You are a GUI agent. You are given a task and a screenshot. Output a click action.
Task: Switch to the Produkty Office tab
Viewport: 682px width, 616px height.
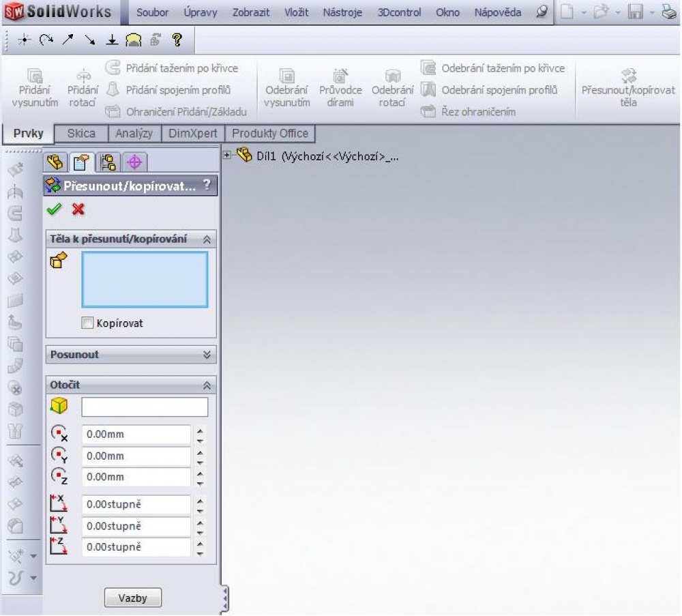(269, 133)
